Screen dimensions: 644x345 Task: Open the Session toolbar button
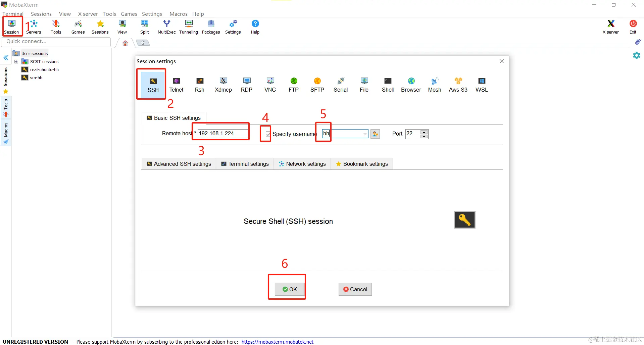(x=12, y=27)
